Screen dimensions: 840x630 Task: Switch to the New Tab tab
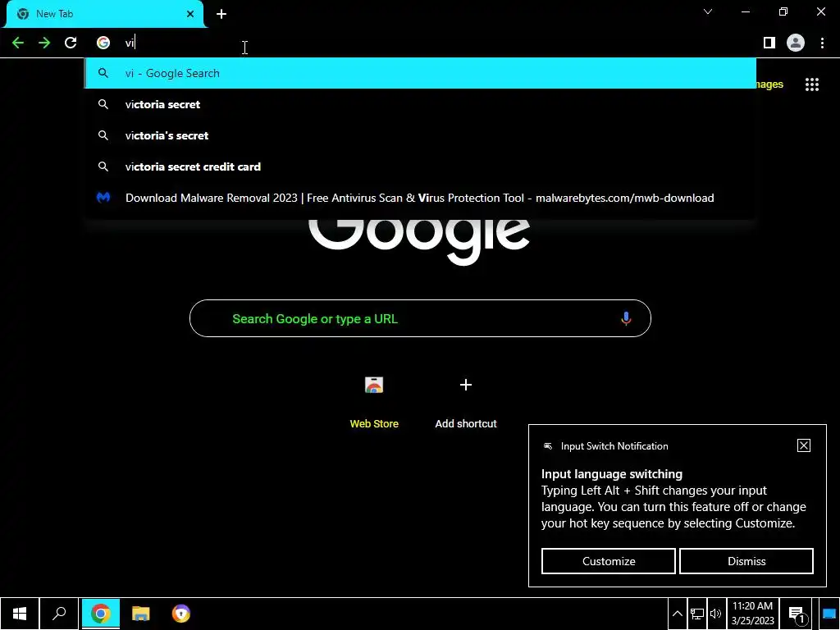[x=104, y=14]
